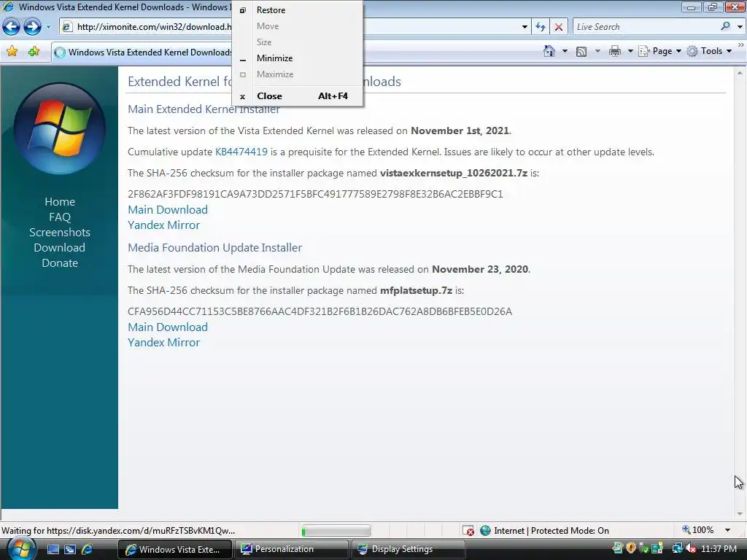Click the muted volume speaker tray icon
The image size is (747, 560).
point(690,548)
